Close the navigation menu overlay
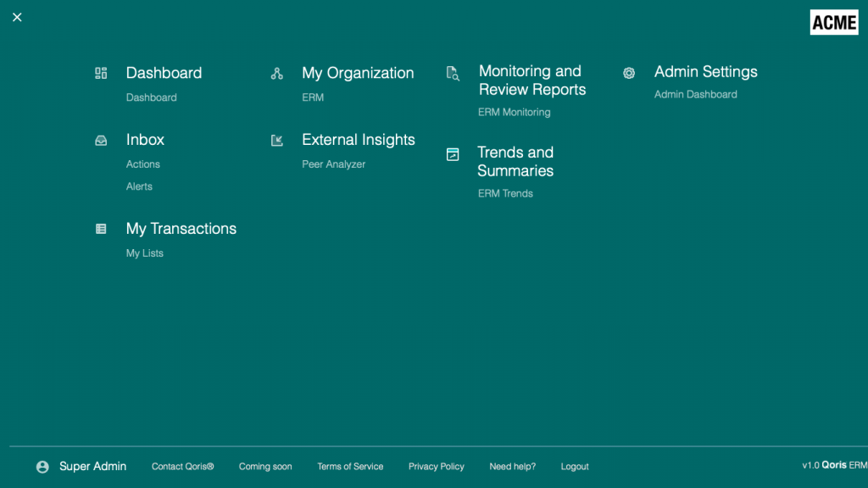868x488 pixels. pos(17,17)
